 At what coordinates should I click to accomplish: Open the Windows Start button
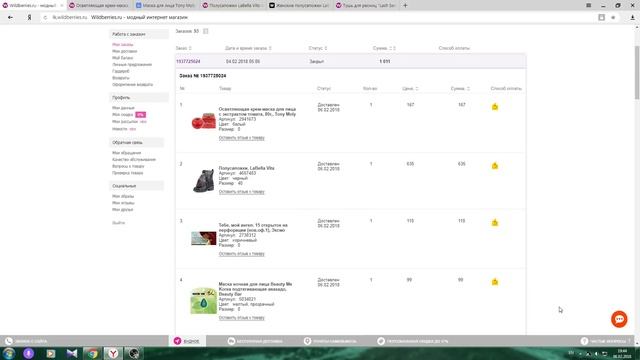pyautogui.click(x=9, y=353)
